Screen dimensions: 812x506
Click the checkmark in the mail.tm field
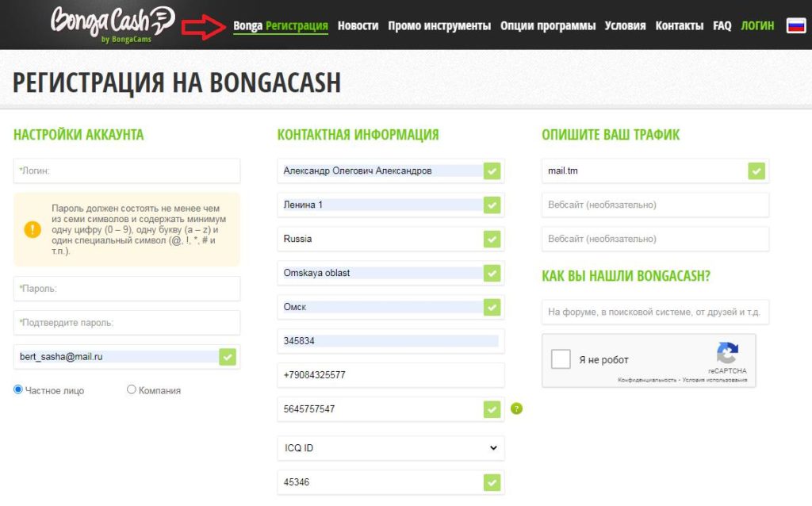tap(756, 171)
